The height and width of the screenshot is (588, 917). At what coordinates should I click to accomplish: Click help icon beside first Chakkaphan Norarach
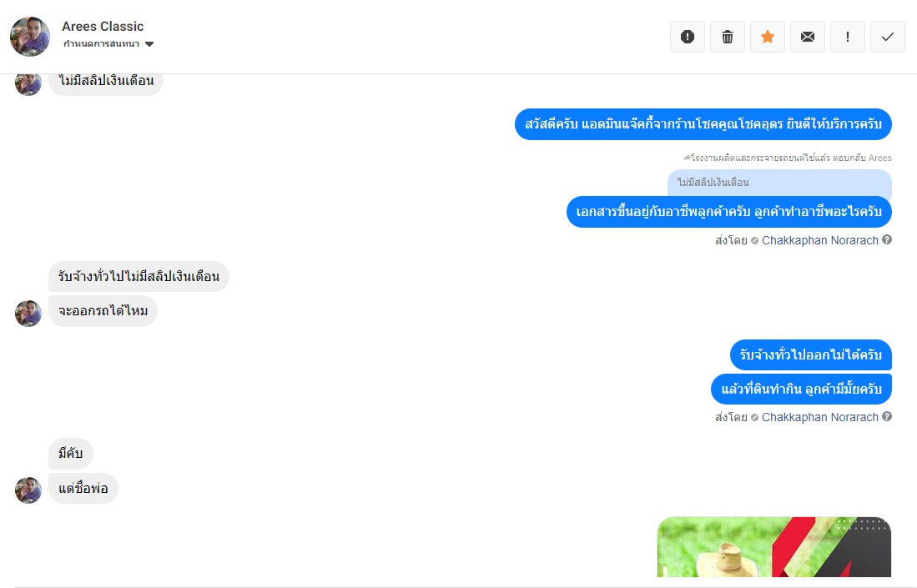(x=887, y=239)
